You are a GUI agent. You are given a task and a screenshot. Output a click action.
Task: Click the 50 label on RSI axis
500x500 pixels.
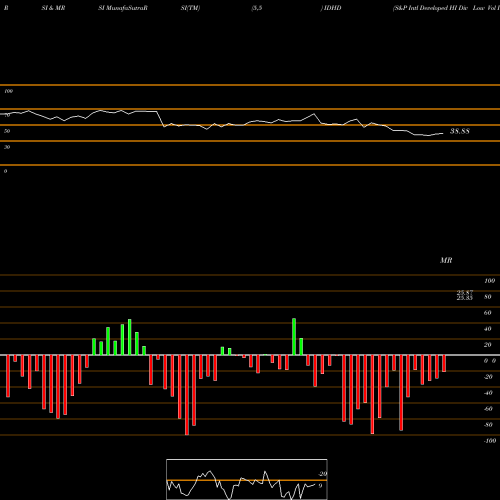click(7, 131)
